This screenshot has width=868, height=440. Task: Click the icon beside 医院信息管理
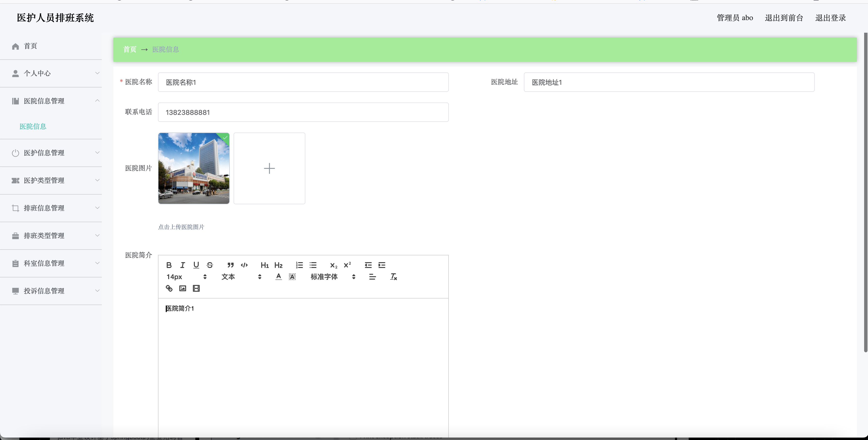[15, 101]
